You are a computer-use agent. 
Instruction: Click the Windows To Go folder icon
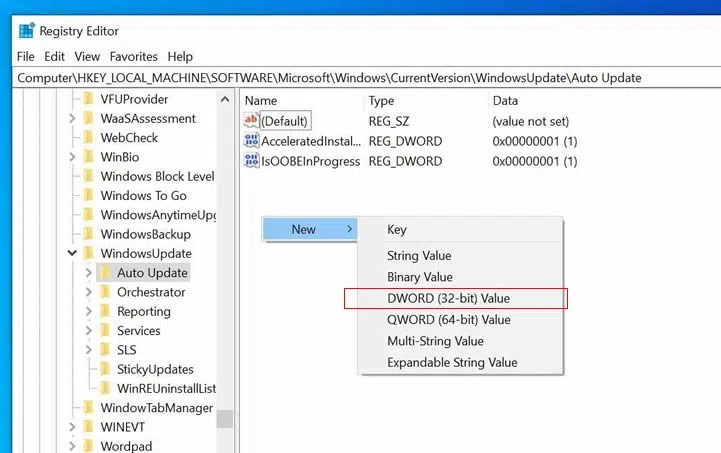[89, 195]
